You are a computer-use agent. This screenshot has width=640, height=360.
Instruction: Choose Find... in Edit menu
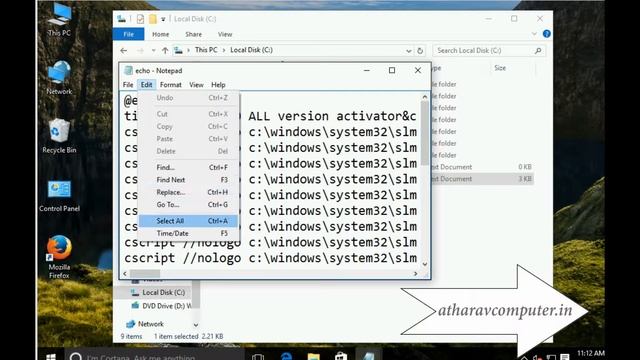coord(189,167)
